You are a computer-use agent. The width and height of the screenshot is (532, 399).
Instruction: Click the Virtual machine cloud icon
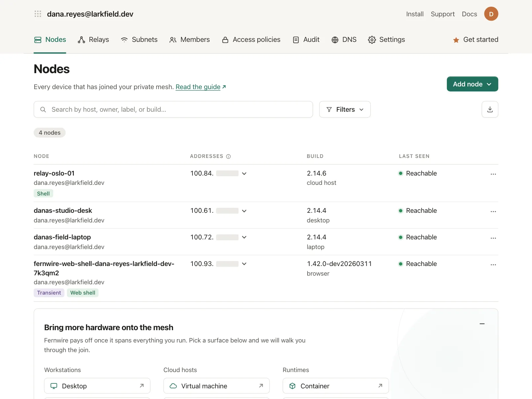[173, 386]
